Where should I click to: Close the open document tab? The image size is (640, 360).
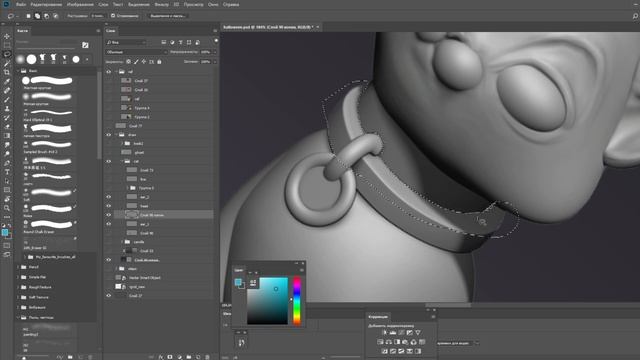coord(318,27)
